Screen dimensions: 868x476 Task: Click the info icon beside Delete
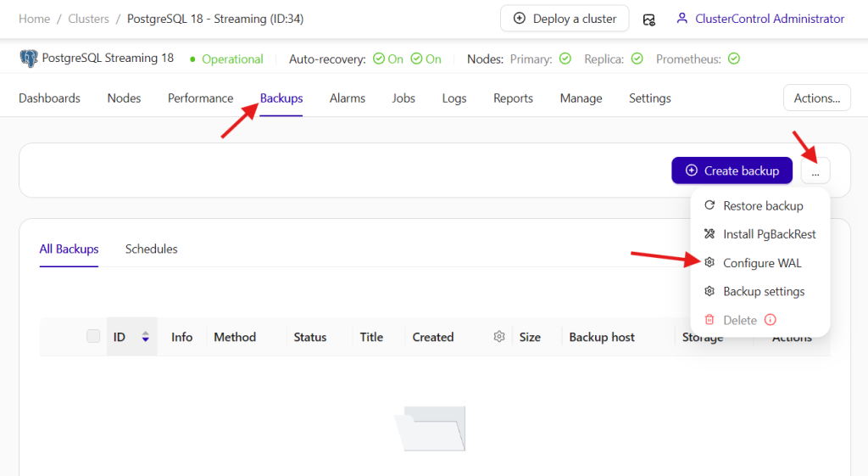pos(770,320)
